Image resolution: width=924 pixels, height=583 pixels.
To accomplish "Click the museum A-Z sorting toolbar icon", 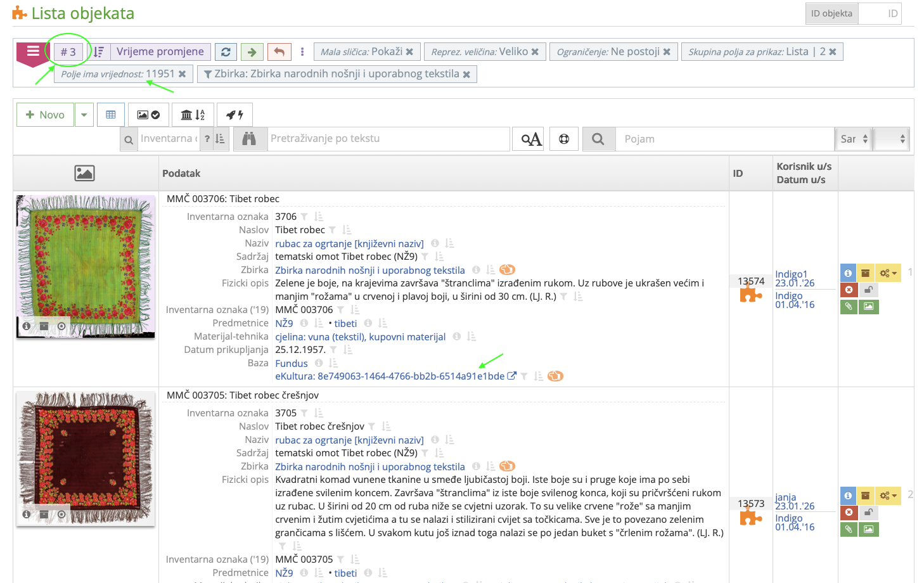I will coord(193,114).
